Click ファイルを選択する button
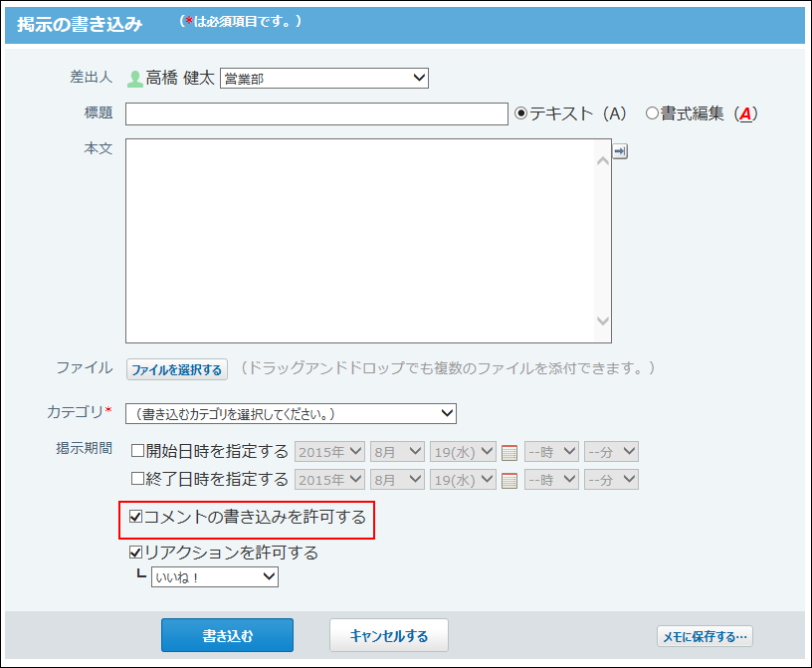 click(176, 369)
